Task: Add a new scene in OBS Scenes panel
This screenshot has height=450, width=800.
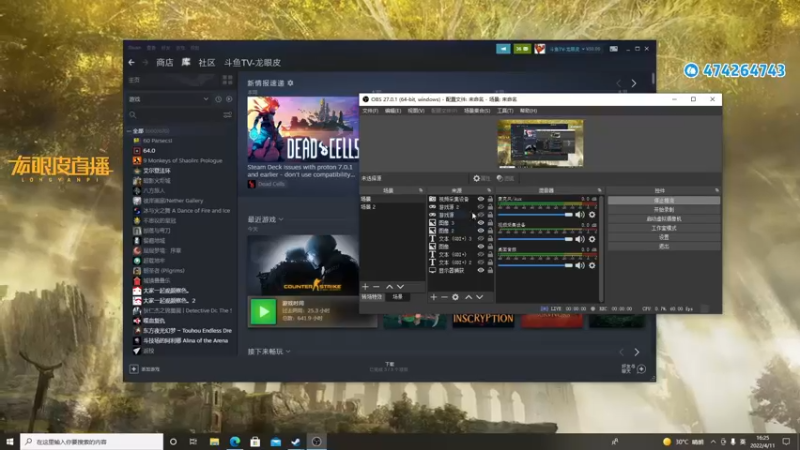Action: tap(365, 287)
